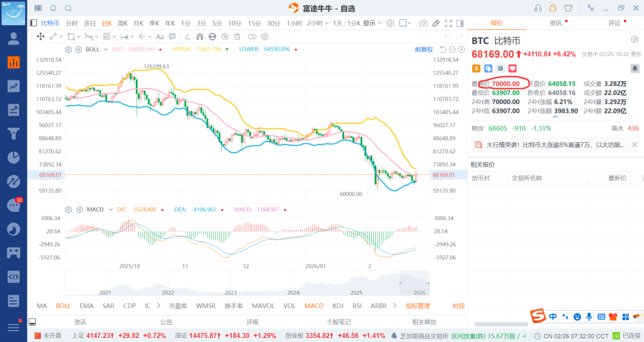Viewport: 644px width, 342px height.
Task: Switch to the 资讯 tab
Action: coord(556,23)
